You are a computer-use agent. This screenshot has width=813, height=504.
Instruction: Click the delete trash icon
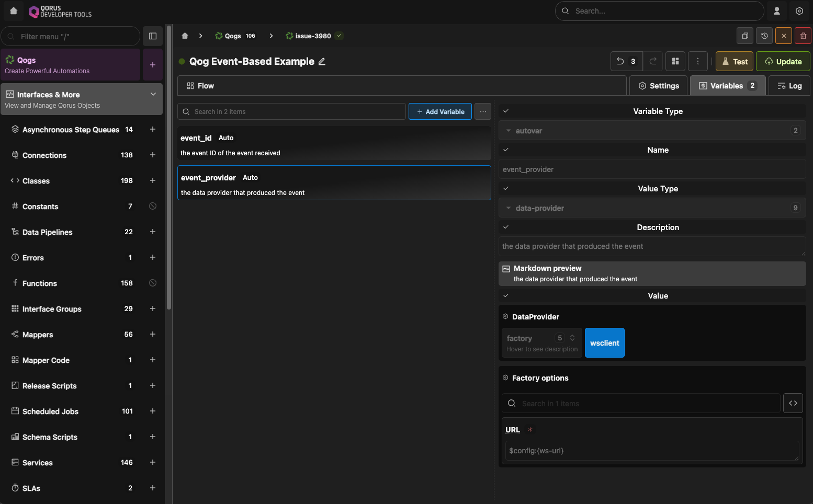click(803, 36)
